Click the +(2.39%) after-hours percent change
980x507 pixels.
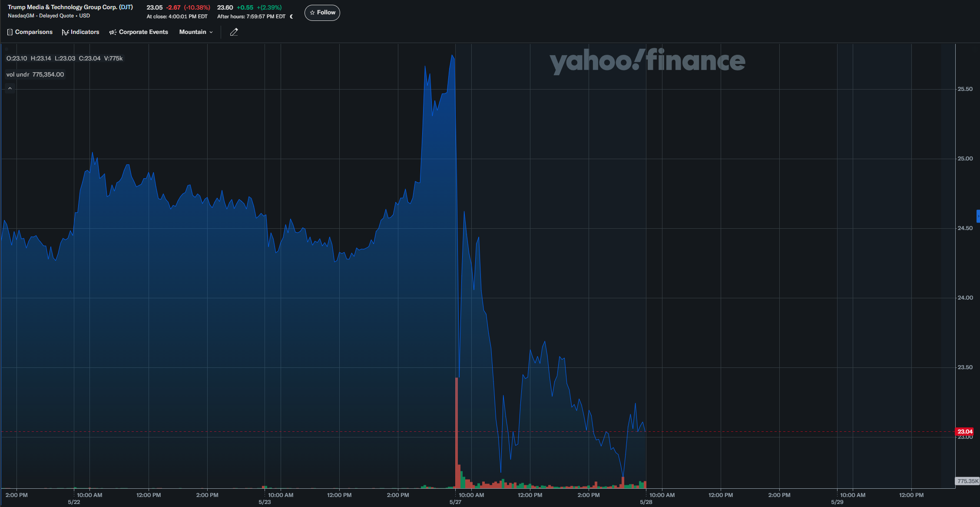click(x=269, y=7)
